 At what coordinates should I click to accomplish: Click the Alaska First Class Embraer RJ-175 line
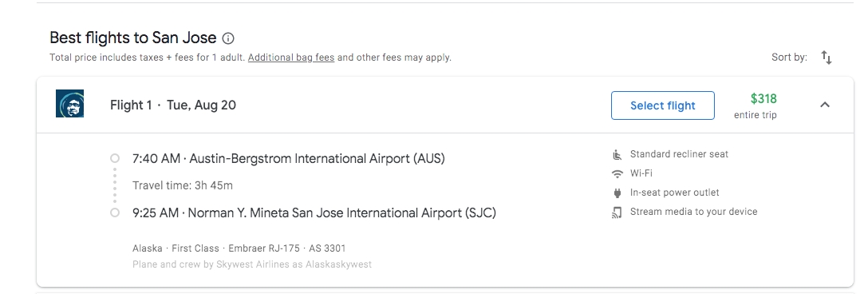239,248
